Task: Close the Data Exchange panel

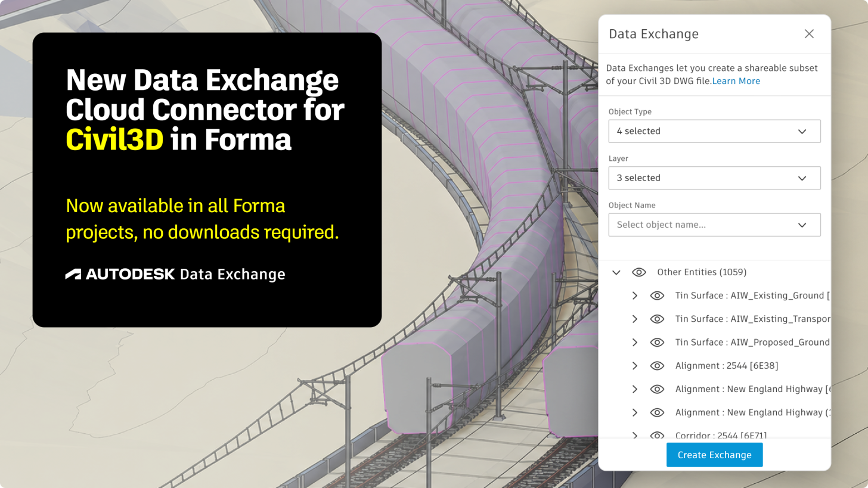Action: [x=809, y=34]
